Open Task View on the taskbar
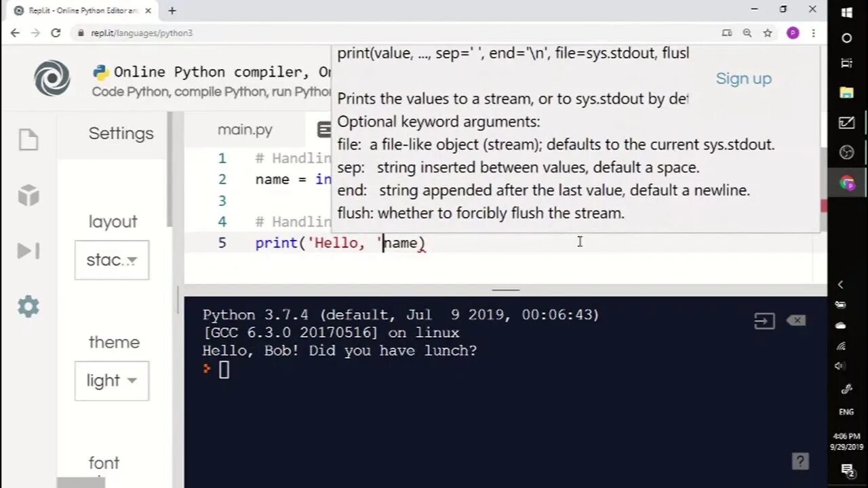Screen dimensions: 868x488 pos(847,63)
